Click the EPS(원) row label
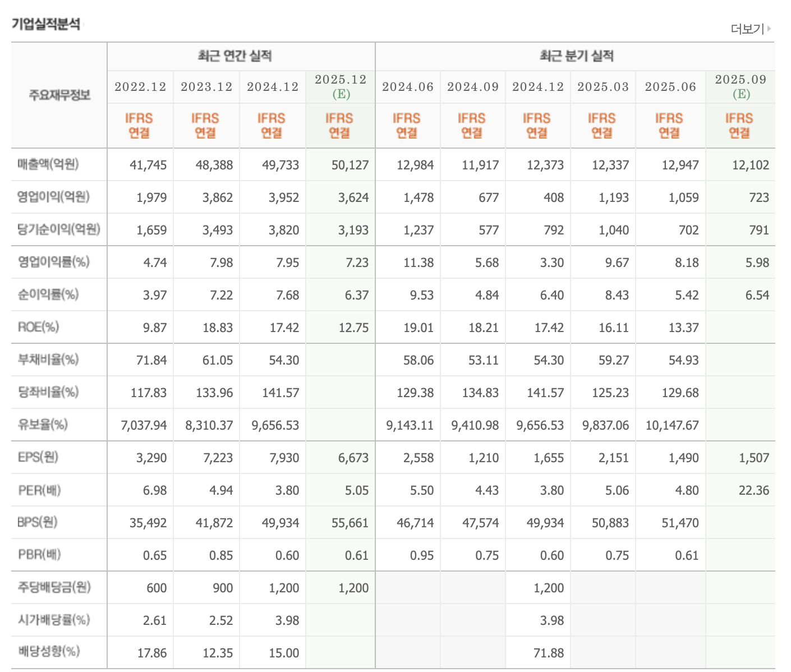Screen dimensions: 791x672 pyautogui.click(x=38, y=457)
